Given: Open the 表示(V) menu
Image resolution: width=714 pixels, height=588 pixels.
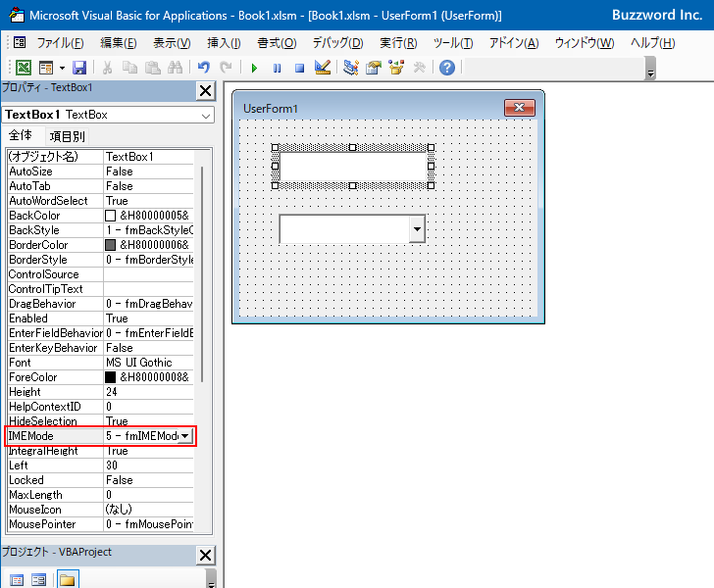Looking at the screenshot, I should 172,43.
